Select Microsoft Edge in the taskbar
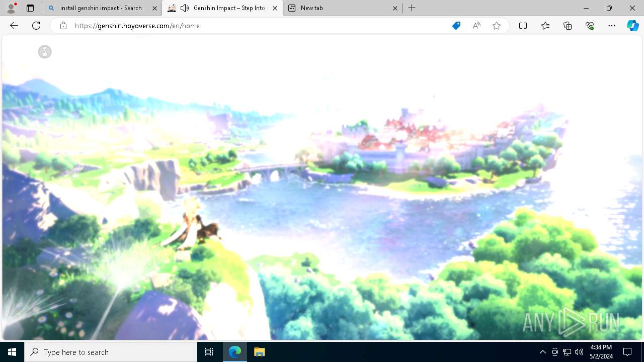 point(235,352)
